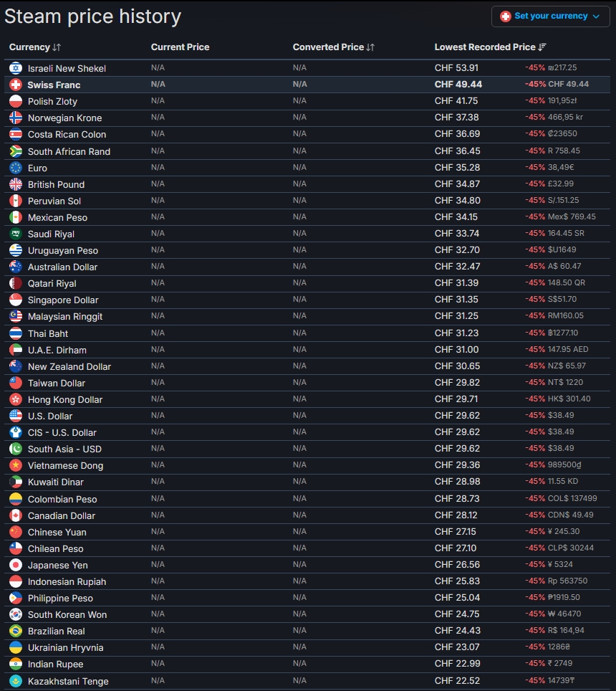Click the Kazakhstani Tenge flag icon

[16, 681]
